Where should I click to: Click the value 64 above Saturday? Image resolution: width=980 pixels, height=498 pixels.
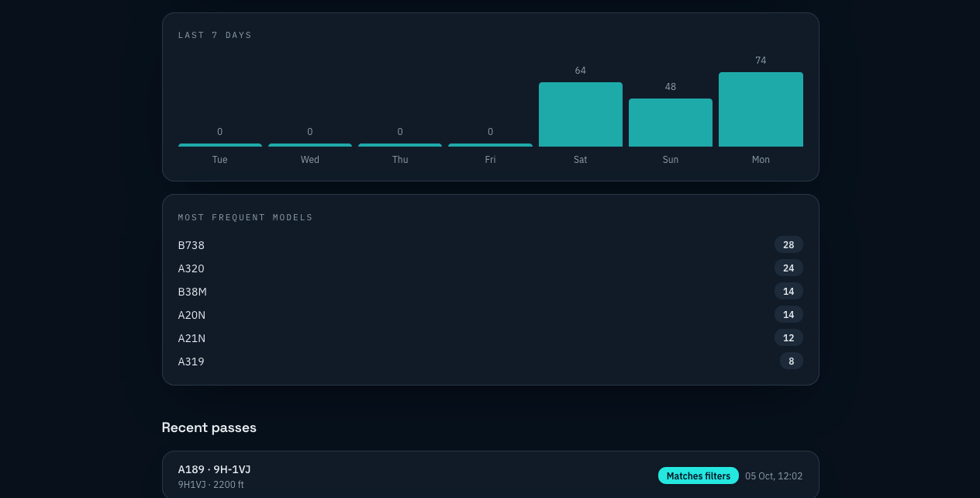coord(581,71)
